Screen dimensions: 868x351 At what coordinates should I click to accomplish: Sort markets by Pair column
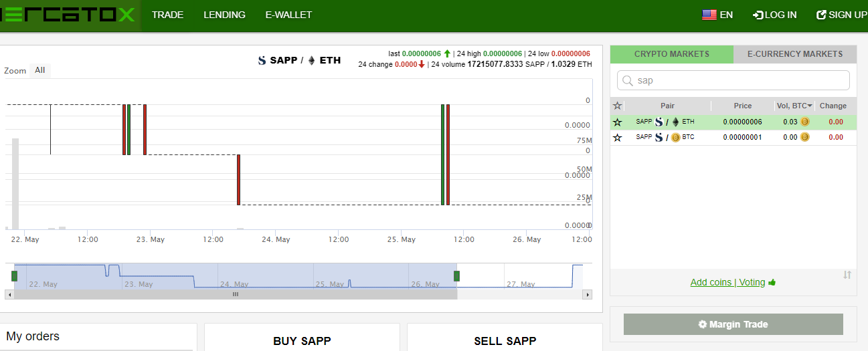coord(667,106)
